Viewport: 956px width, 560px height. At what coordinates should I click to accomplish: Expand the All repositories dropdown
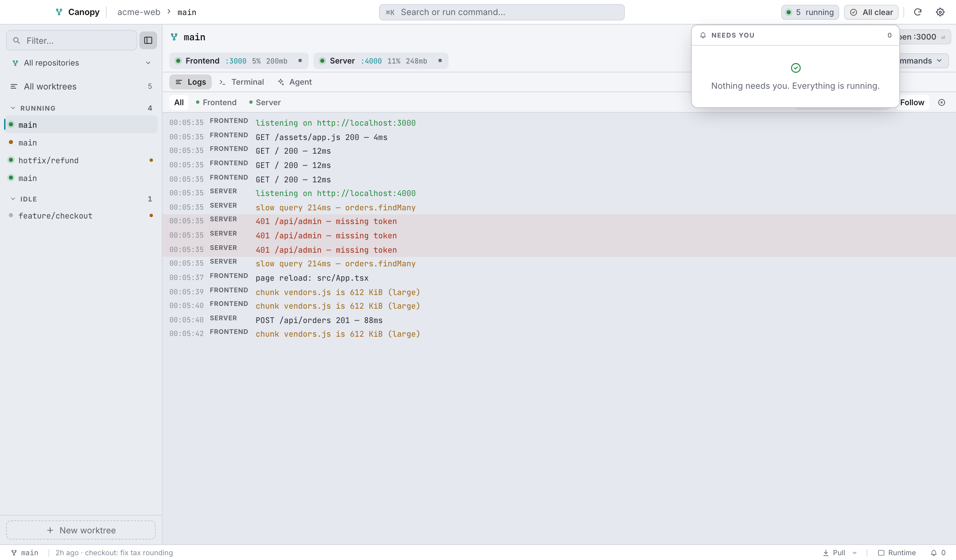click(82, 62)
